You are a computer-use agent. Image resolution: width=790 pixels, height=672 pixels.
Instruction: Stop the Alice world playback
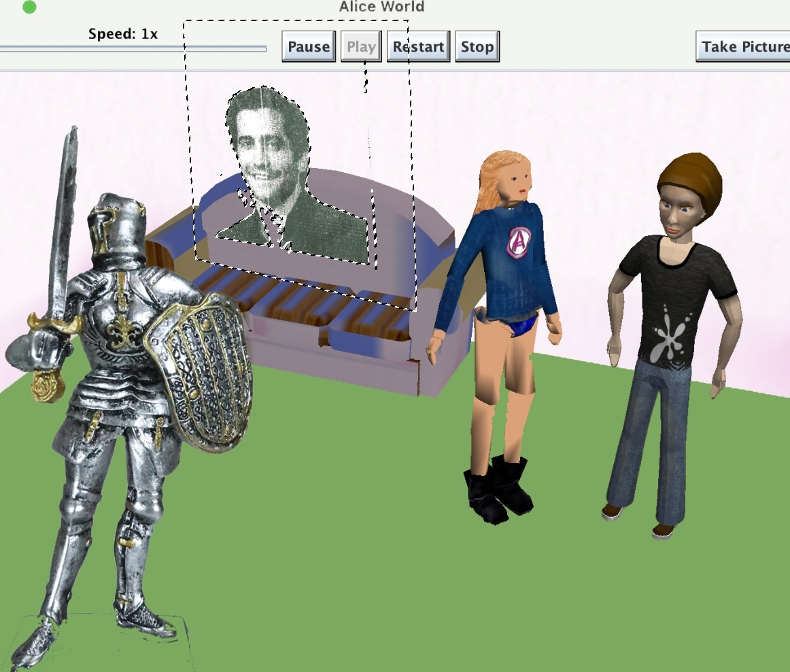point(477,47)
